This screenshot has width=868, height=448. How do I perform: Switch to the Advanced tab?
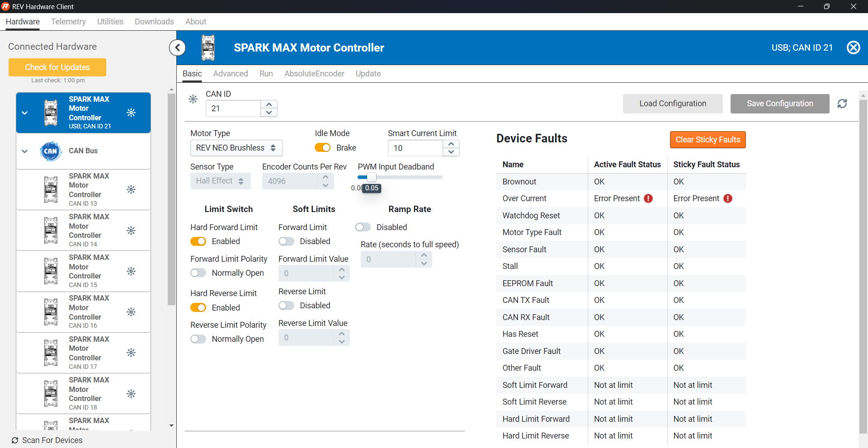[x=231, y=74]
